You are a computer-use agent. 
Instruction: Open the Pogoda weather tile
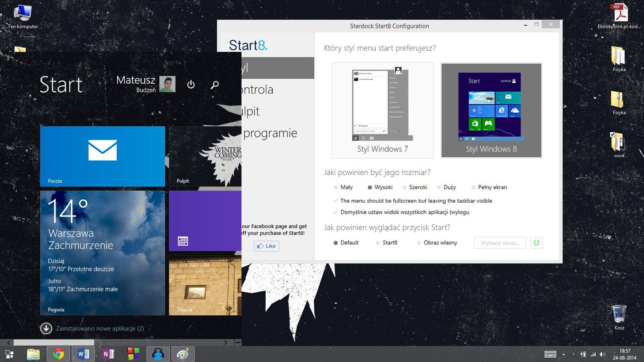coord(103,253)
